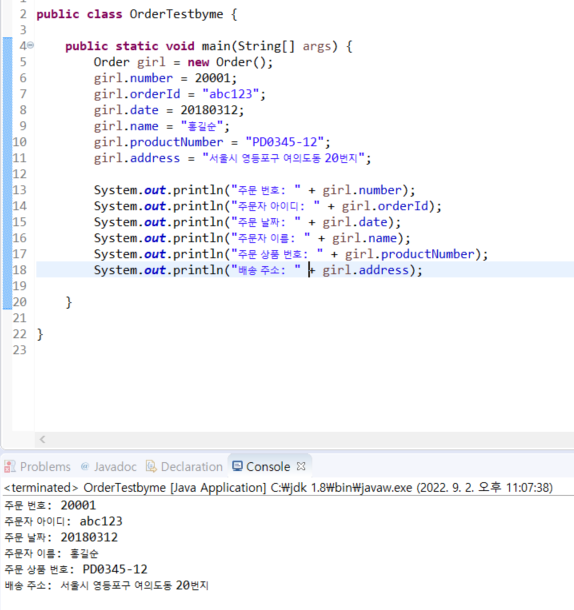Click console output line showing PD0345-12

point(76,570)
